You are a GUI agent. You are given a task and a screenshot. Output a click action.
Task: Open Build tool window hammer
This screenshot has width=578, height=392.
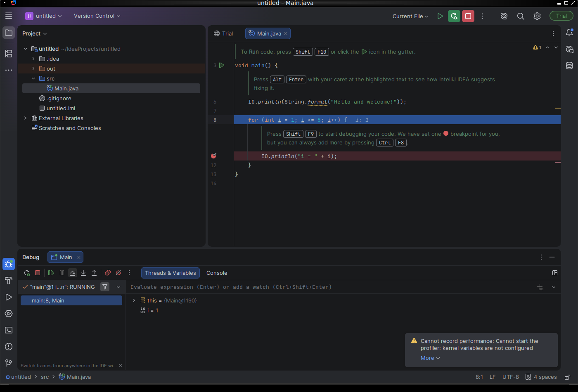9,281
